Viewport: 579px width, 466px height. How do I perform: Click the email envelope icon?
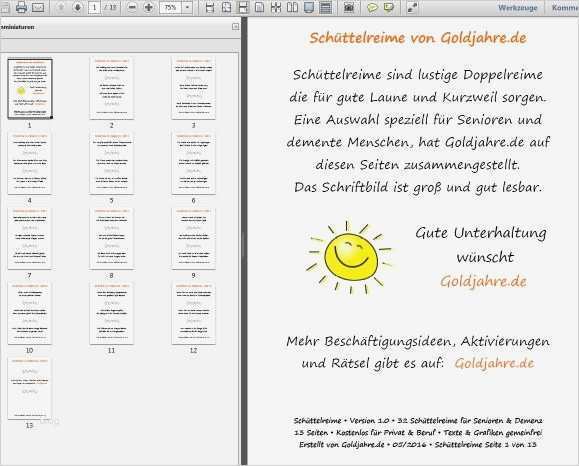(x=38, y=7)
